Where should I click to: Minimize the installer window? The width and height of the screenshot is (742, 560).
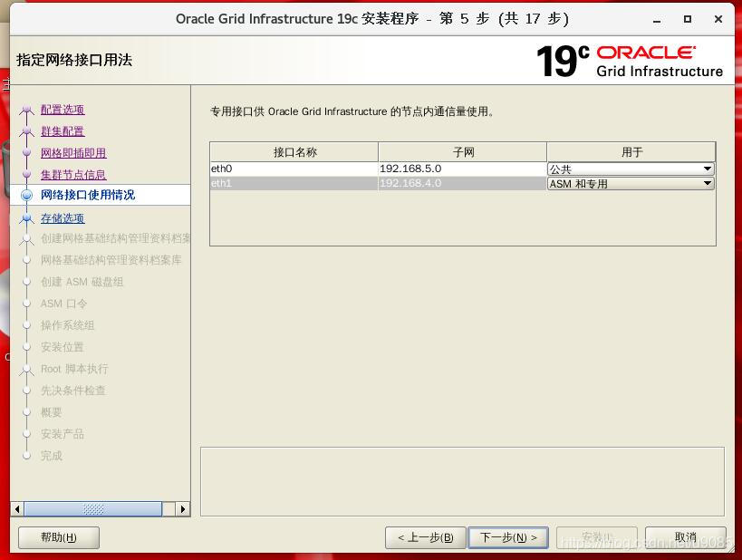pos(657,20)
